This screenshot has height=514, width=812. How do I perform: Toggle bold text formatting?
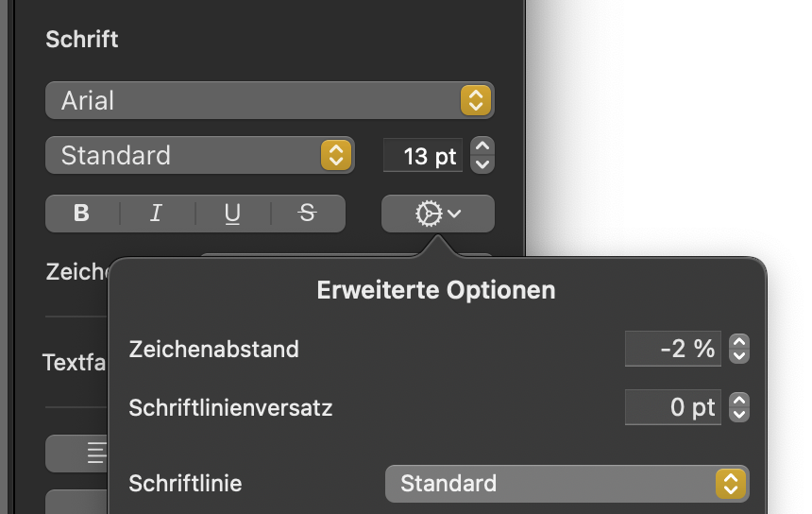point(82,214)
